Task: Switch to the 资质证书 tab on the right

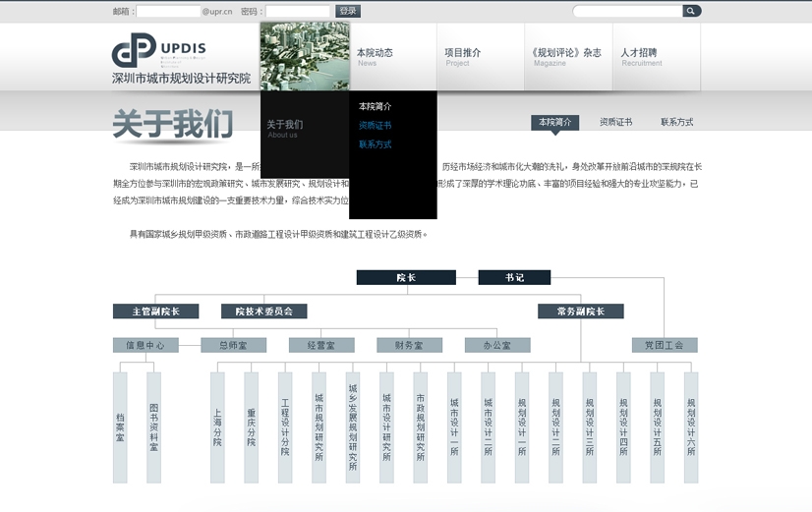Action: coord(615,123)
